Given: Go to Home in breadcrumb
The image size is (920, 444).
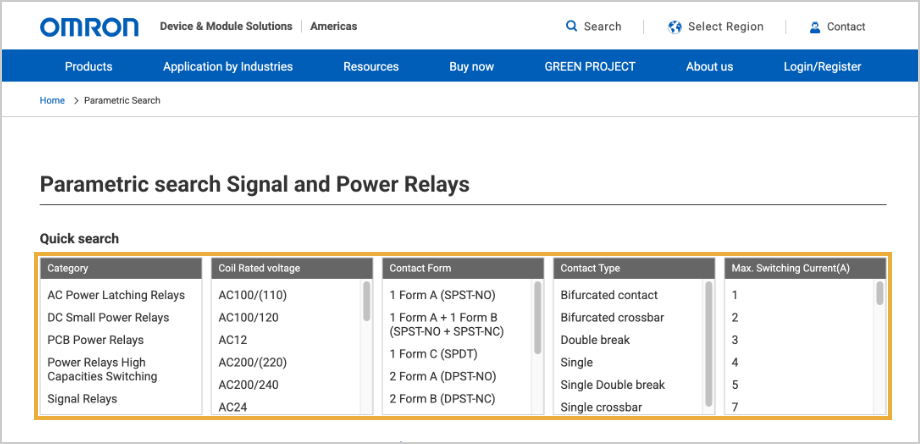Looking at the screenshot, I should (52, 101).
